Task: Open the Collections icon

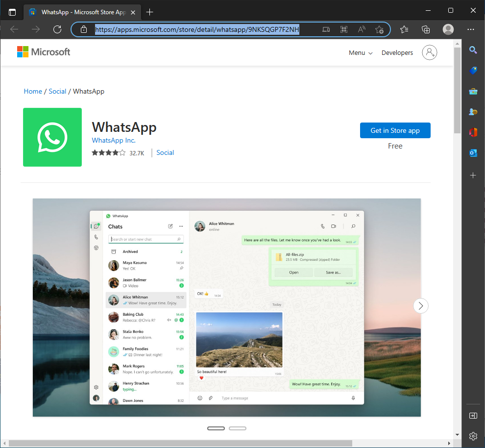Action: tap(426, 29)
